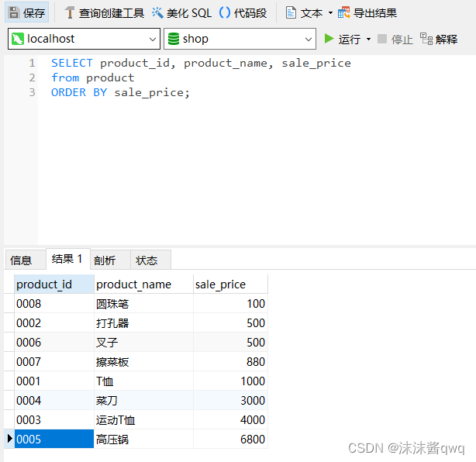Click the sale_price cell 3000
This screenshot has width=476, height=462.
pyautogui.click(x=230, y=401)
